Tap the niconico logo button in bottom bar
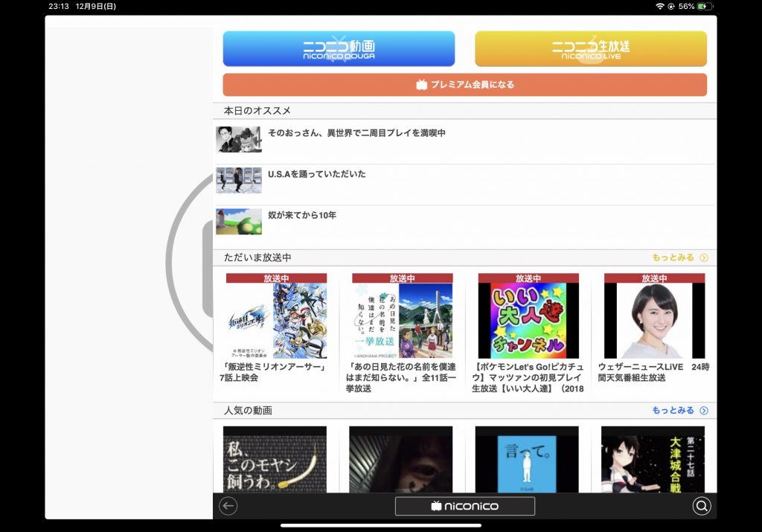Viewport: 762px width, 532px height. pos(465,506)
